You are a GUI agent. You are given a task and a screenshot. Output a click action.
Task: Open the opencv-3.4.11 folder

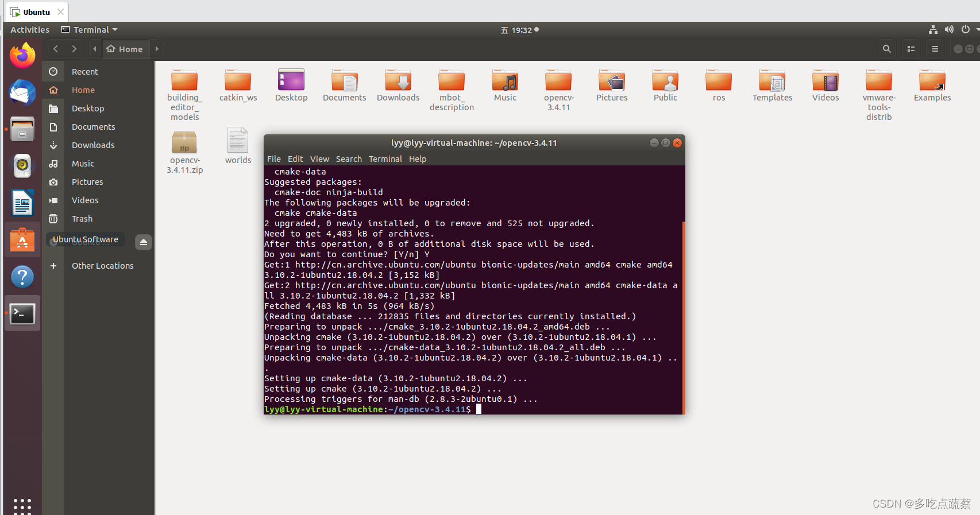[x=558, y=90]
